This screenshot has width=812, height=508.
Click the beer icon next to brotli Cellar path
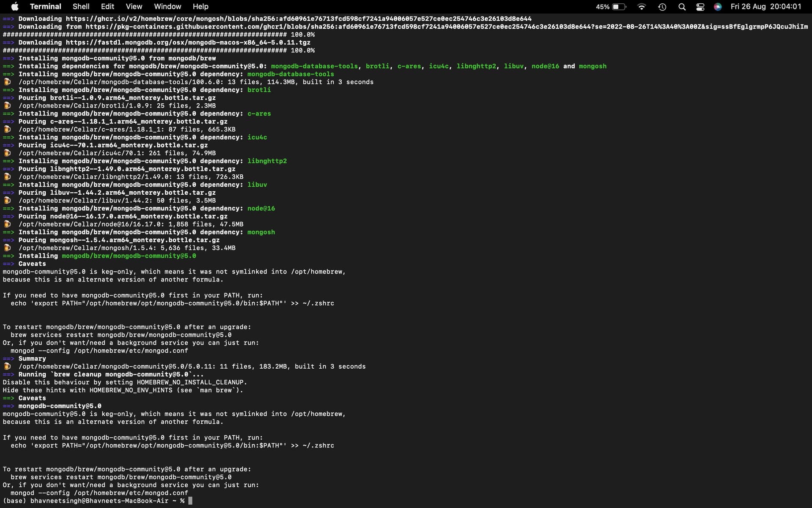coord(7,105)
